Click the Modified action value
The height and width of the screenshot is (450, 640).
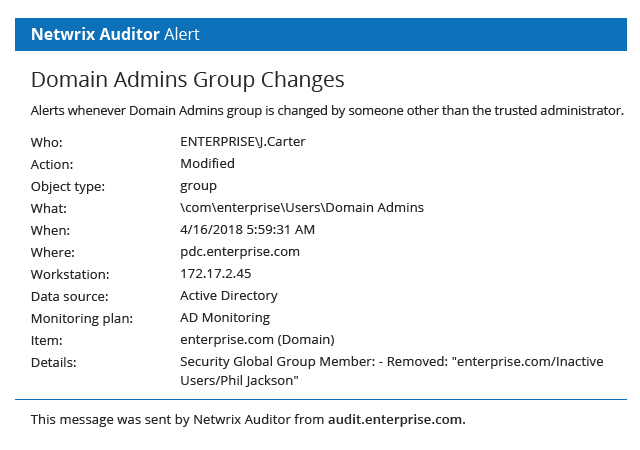207,163
